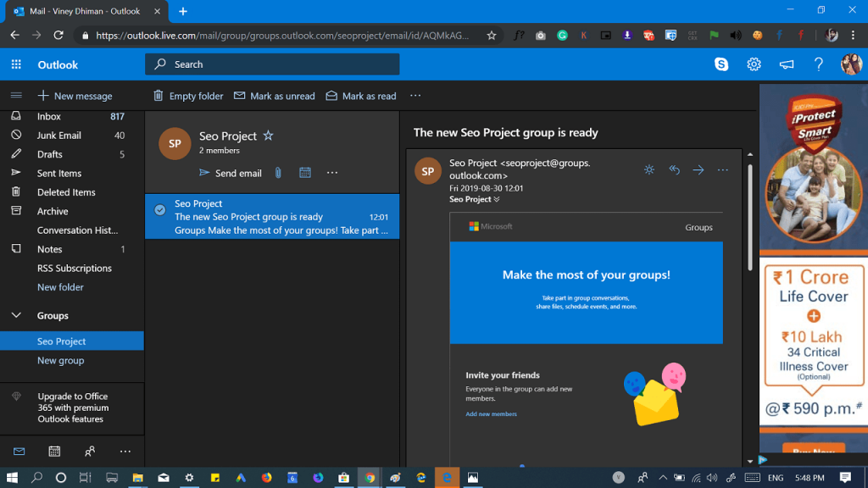Open the Grammarly extension icon
The image size is (868, 488).
(563, 36)
